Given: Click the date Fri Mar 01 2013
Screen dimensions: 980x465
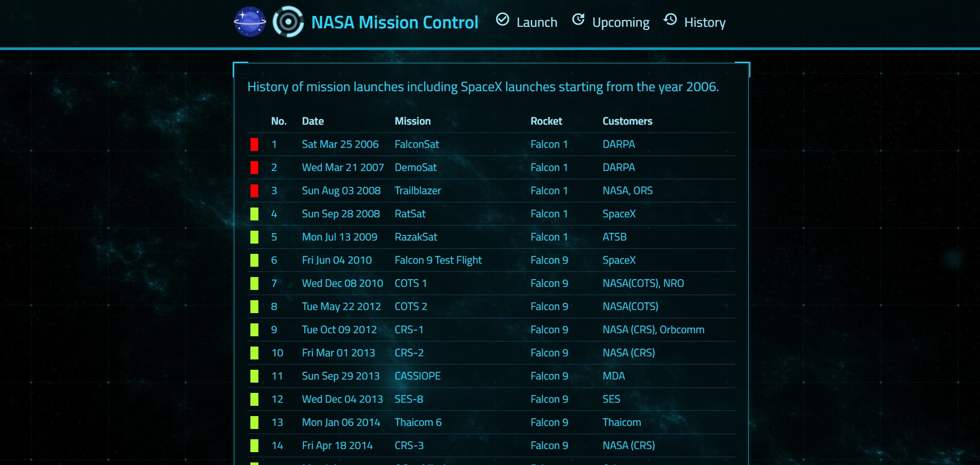Looking at the screenshot, I should pyautogui.click(x=338, y=353).
